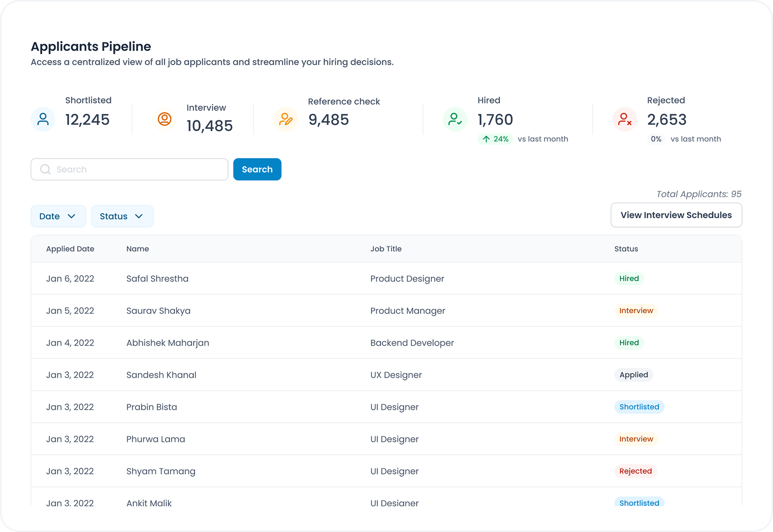Open the Date filter dropdown
The image size is (773, 532).
pos(58,216)
